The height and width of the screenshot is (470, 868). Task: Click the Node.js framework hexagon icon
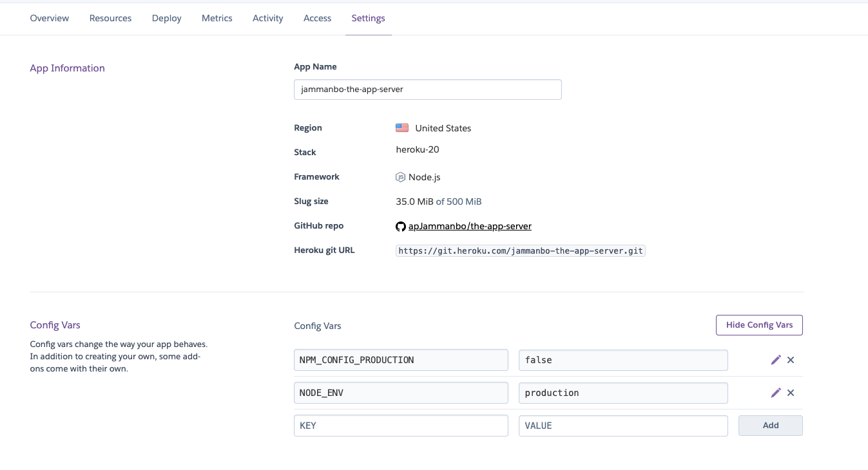point(400,177)
